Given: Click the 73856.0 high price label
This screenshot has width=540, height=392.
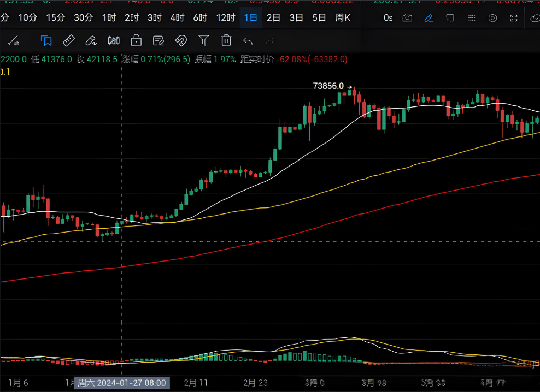Looking at the screenshot, I should click(328, 86).
